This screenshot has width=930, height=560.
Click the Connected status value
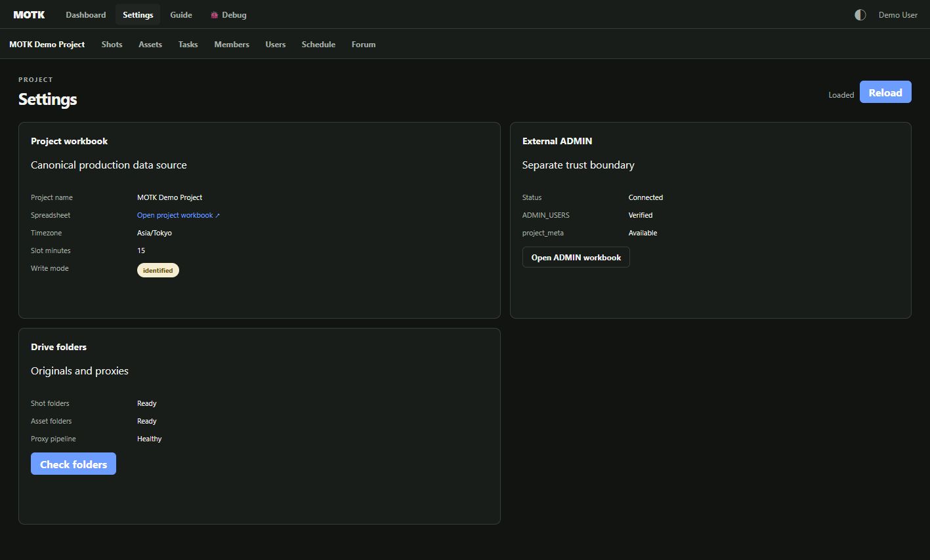point(646,197)
